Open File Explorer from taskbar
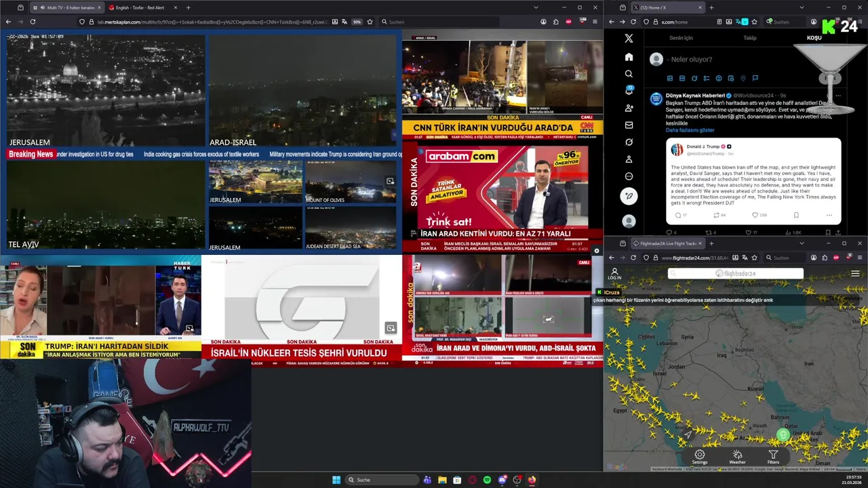Image resolution: width=868 pixels, height=488 pixels. coord(442,480)
